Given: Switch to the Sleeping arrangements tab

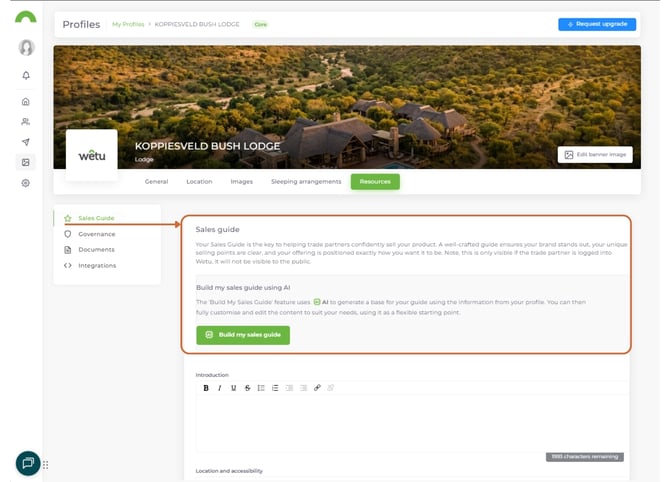Looking at the screenshot, I should click(x=306, y=182).
